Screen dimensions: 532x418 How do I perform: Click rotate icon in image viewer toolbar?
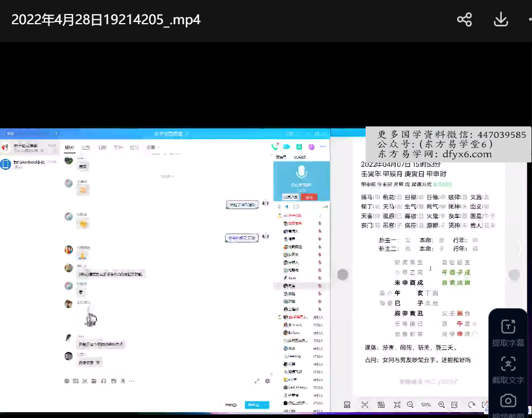pyautogui.click(x=471, y=405)
